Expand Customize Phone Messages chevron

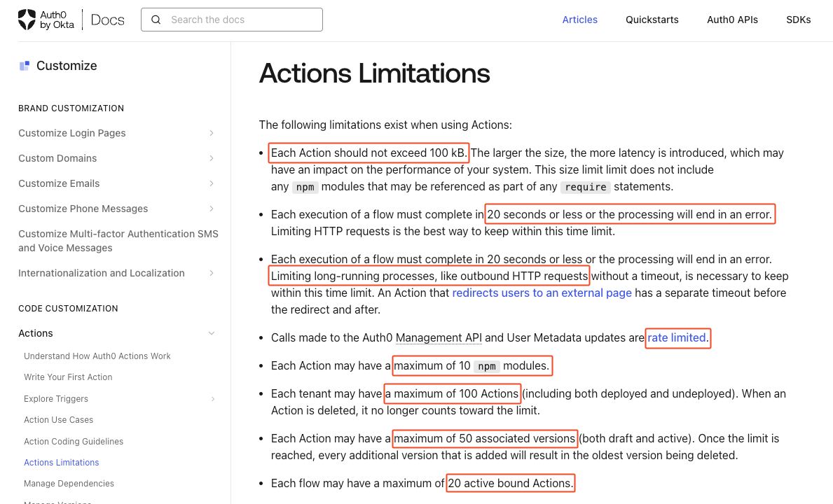tap(212, 209)
